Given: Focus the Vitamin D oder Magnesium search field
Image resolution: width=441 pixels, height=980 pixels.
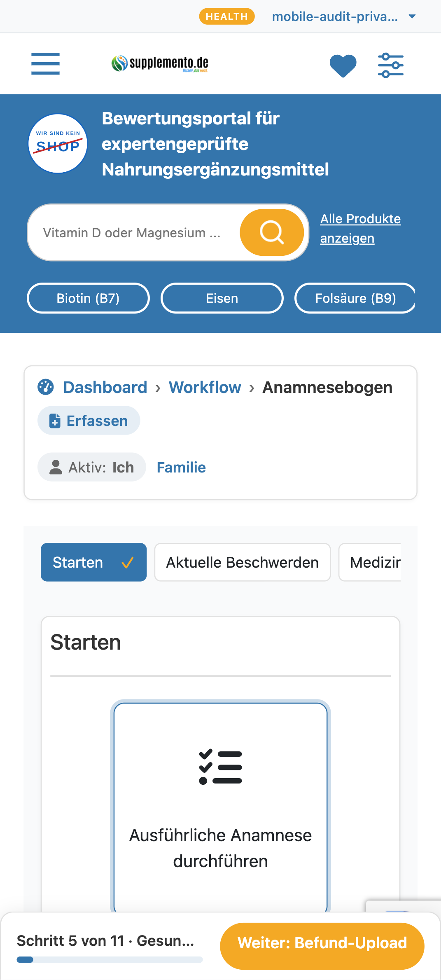Looking at the screenshot, I should (134, 232).
